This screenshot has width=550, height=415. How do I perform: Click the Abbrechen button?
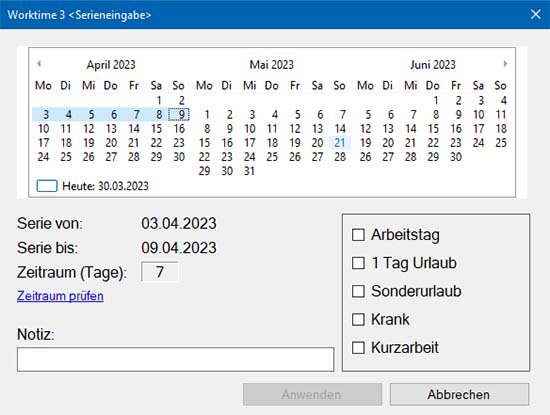tap(459, 394)
